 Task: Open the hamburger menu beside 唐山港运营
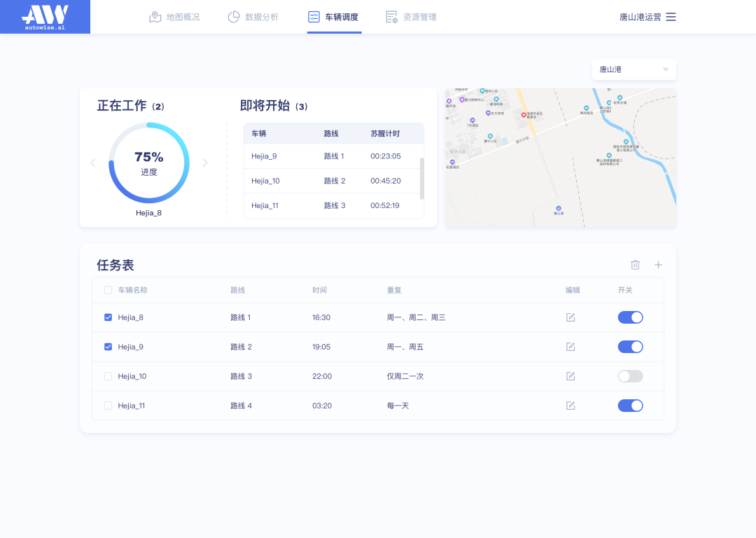[x=671, y=16]
